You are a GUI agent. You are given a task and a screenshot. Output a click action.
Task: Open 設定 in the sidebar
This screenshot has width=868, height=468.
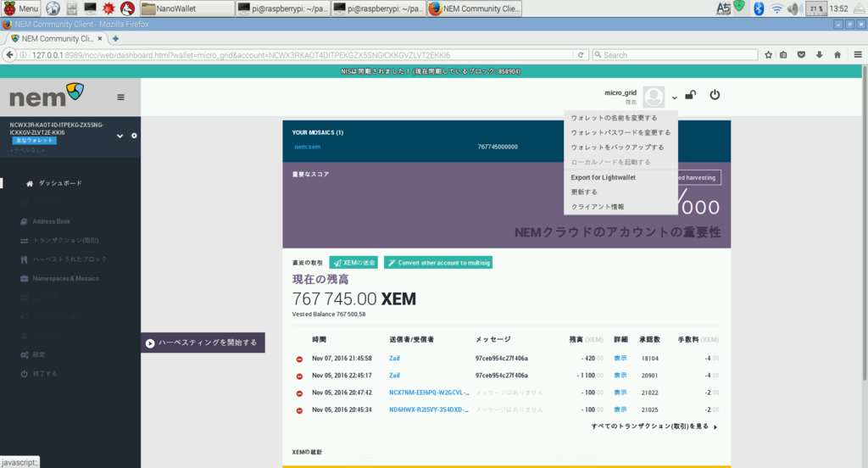39,354
